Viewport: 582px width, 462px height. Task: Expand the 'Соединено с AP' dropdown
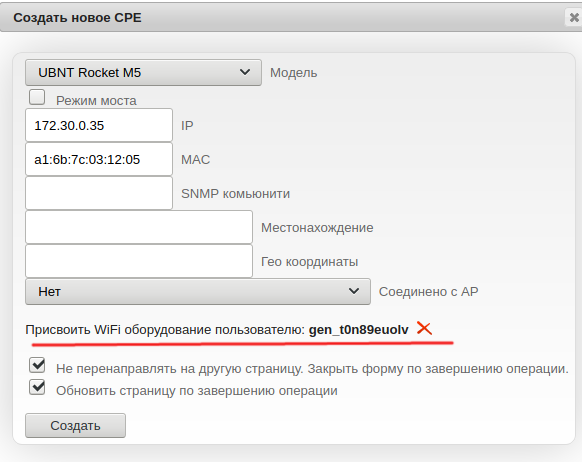tap(198, 292)
